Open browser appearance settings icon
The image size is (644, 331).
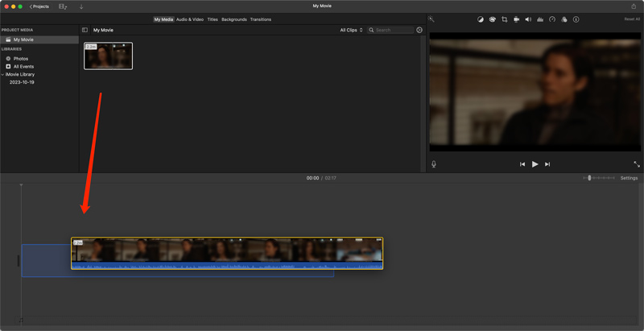[419, 30]
